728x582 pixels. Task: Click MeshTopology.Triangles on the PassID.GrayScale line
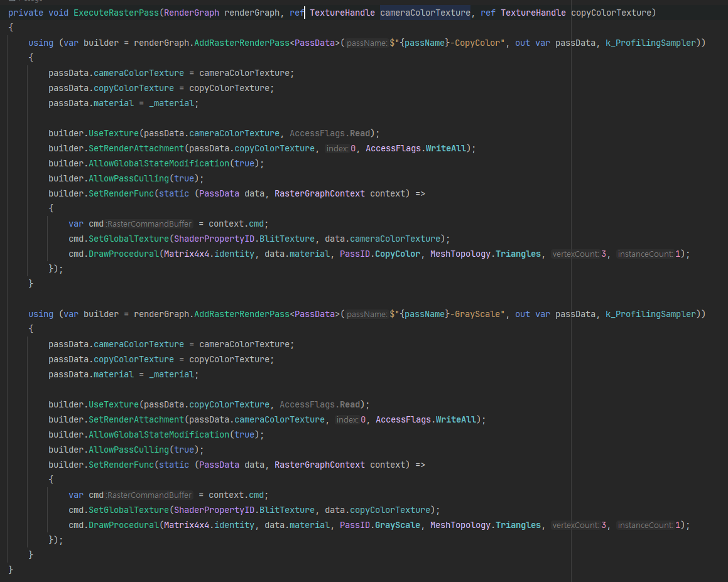click(486, 525)
